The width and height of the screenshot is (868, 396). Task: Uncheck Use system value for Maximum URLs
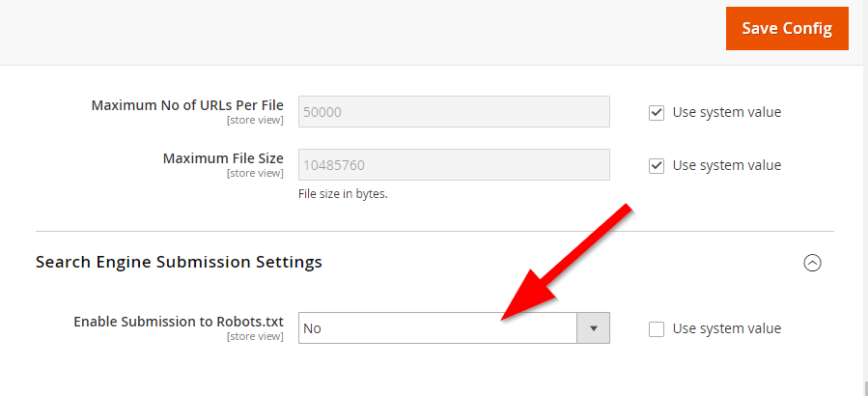(x=656, y=113)
